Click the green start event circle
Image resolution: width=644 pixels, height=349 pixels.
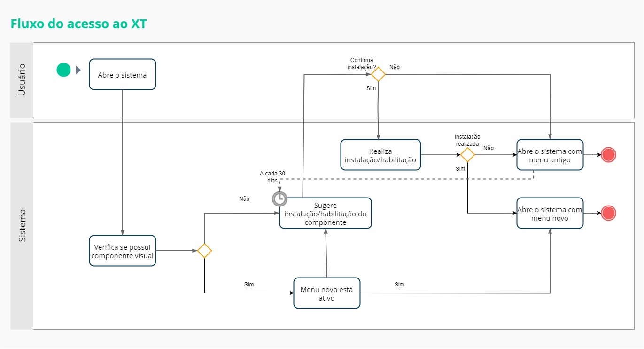click(x=63, y=70)
